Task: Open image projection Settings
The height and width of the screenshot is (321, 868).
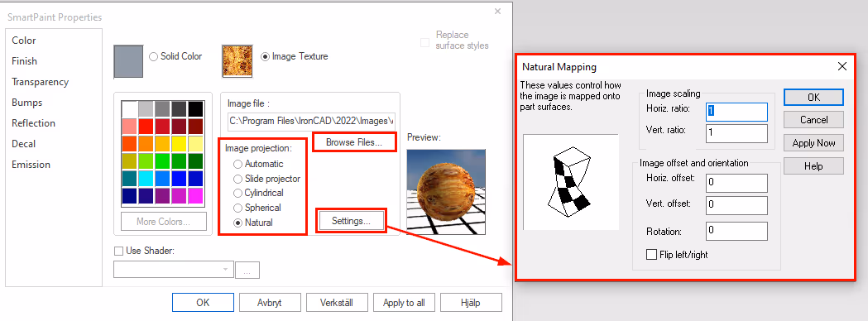Action: tap(351, 221)
